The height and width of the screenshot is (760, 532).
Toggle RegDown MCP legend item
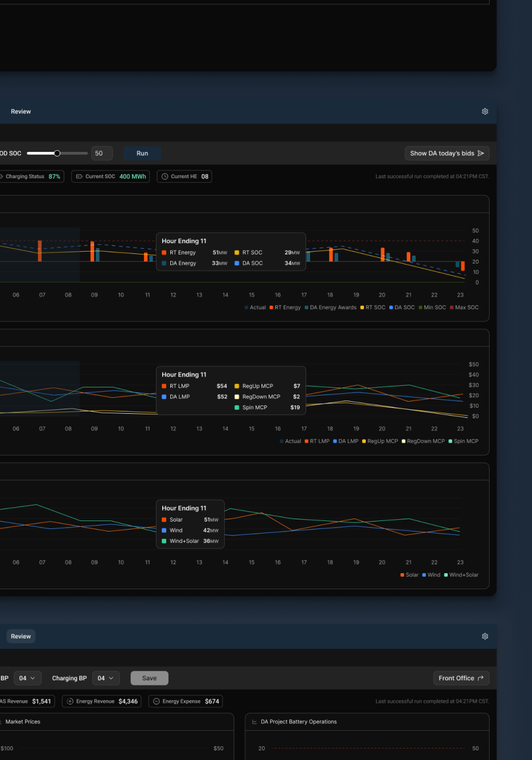[x=423, y=441]
